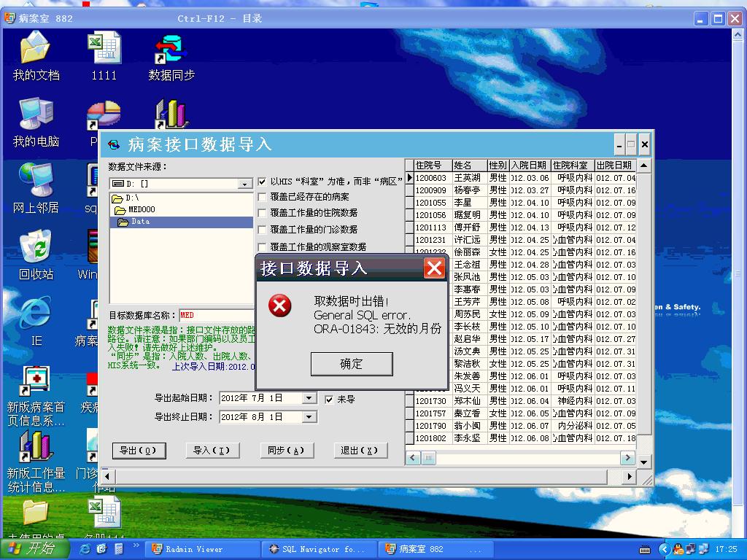The width and height of the screenshot is (747, 560).
Task: Open the pie chart shortcut icon on desktop
Action: [x=104, y=114]
